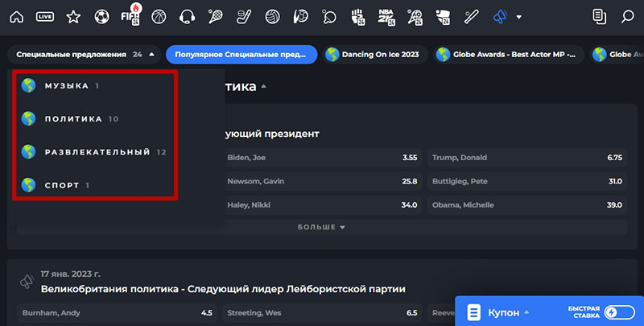Open the Dancing On Ice 2023 tab

pyautogui.click(x=375, y=54)
